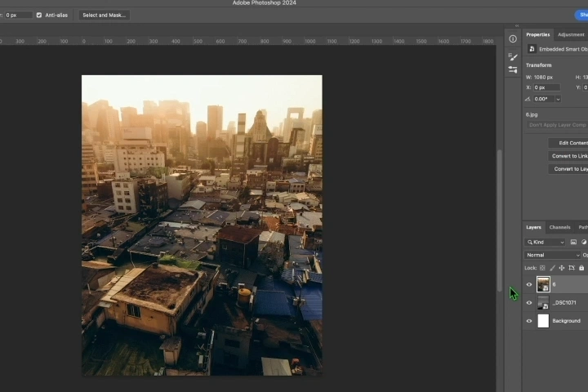
Task: Click the rotation angle 0.00° field
Action: click(544, 99)
